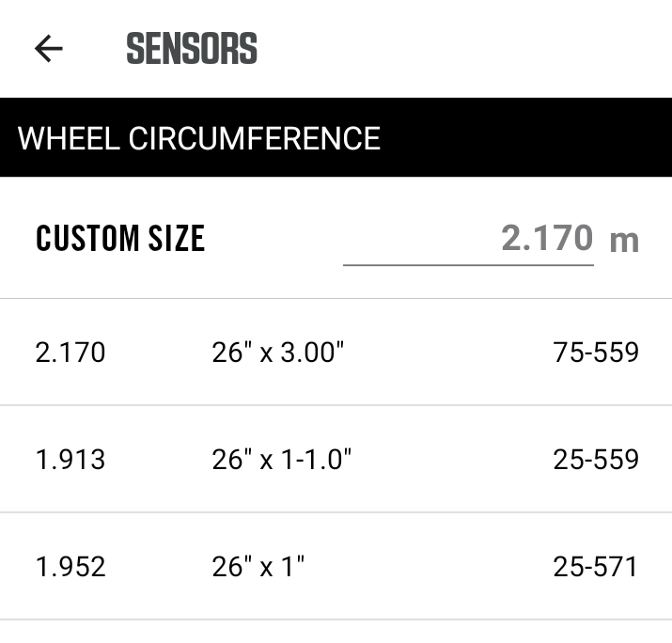The image size is (672, 643).
Task: Select the 2.170 circumference row
Action: pyautogui.click(x=336, y=353)
